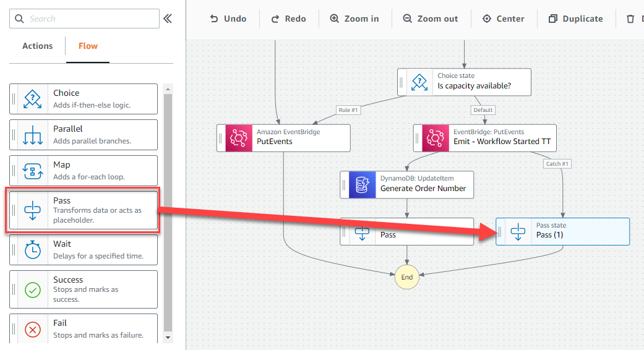Click the trash delete icon in toolbar
This screenshot has width=644, height=350.
click(x=630, y=19)
